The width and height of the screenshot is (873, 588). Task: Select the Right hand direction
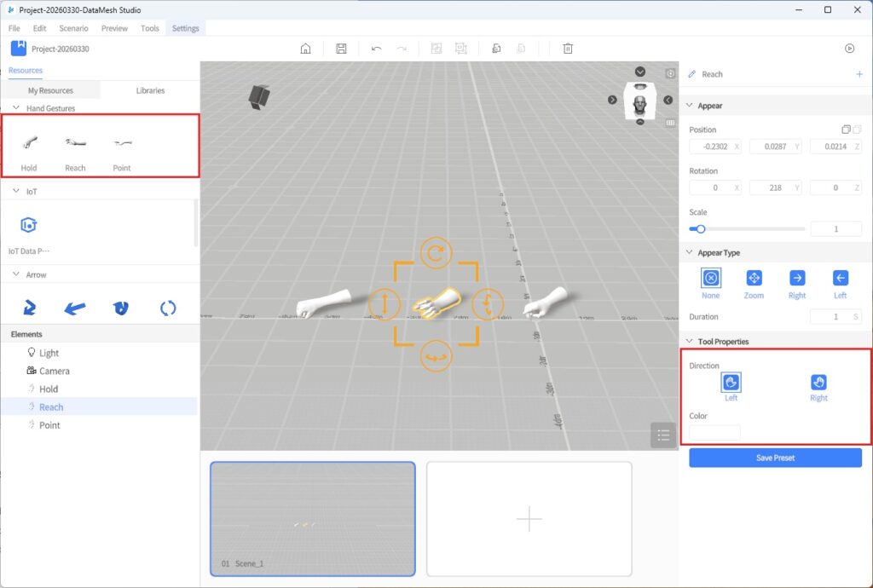click(x=818, y=383)
